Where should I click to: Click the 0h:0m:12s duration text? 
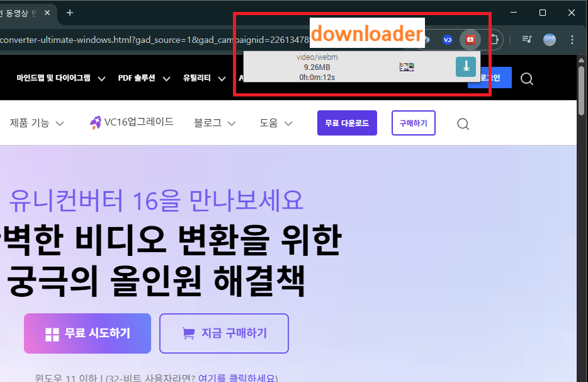tap(317, 78)
